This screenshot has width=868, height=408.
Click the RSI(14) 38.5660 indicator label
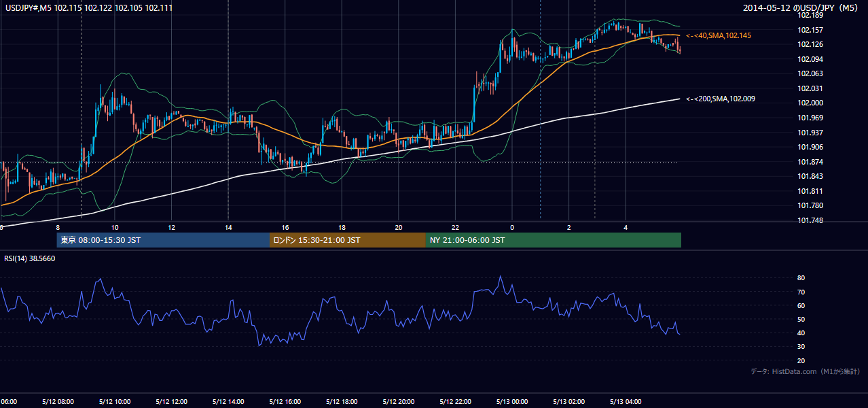click(30, 259)
